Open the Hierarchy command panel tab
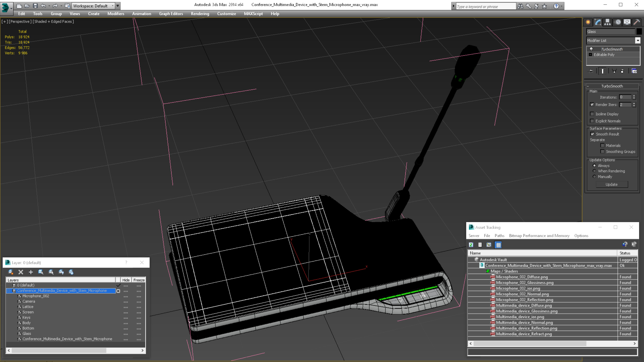Image resolution: width=644 pixels, height=362 pixels. pos(608,22)
